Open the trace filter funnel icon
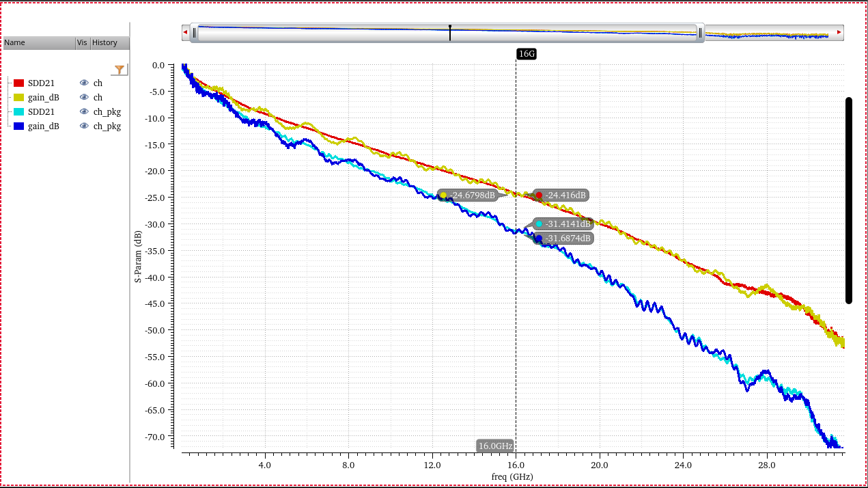 pos(120,69)
